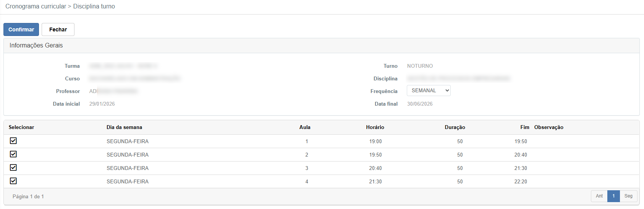Click the Disciplina turno breadcrumb item

click(x=94, y=7)
